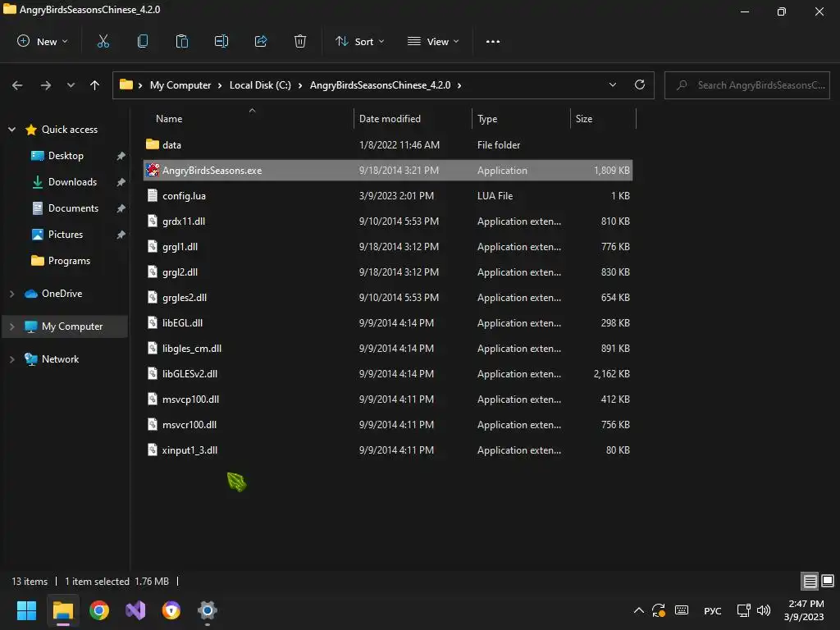
Task: Sort by the Type column header
Action: [487, 119]
